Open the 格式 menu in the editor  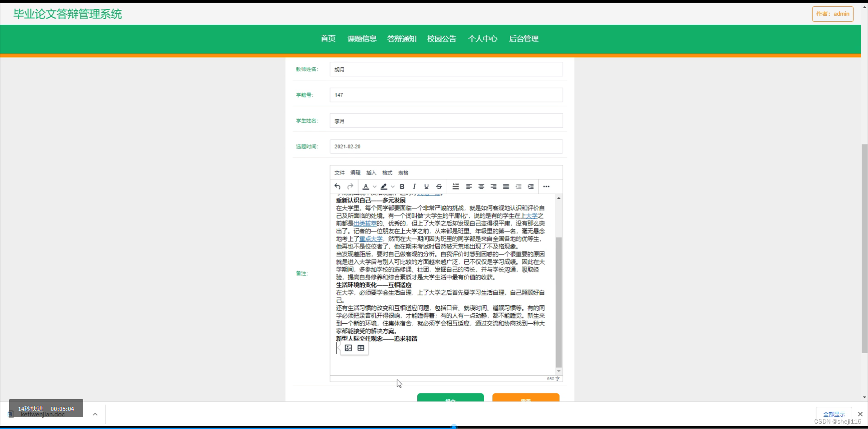pyautogui.click(x=387, y=173)
